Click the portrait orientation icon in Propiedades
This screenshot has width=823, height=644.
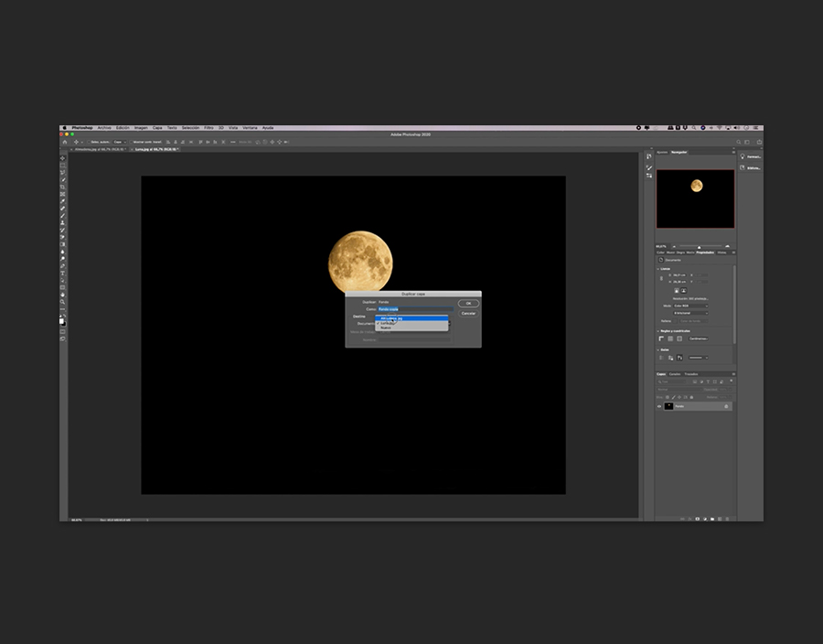677,291
